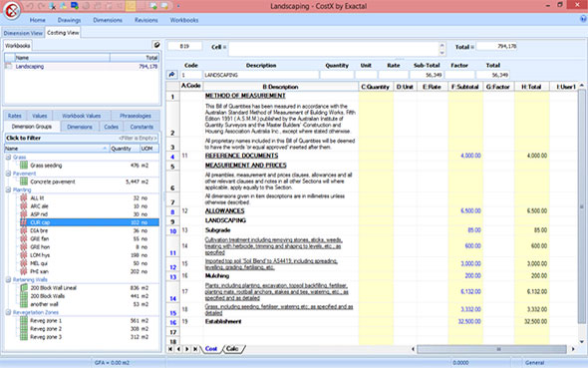588x368 pixels.
Task: Click the Grass seeding dimension group icon
Action: coord(24,166)
